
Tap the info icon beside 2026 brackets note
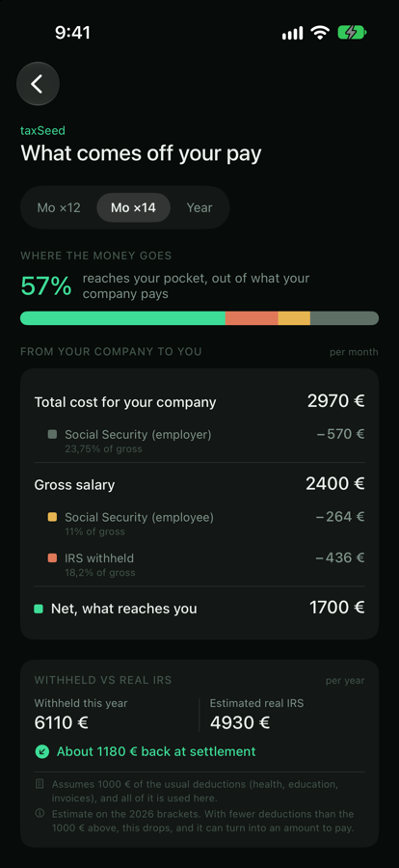point(40,814)
